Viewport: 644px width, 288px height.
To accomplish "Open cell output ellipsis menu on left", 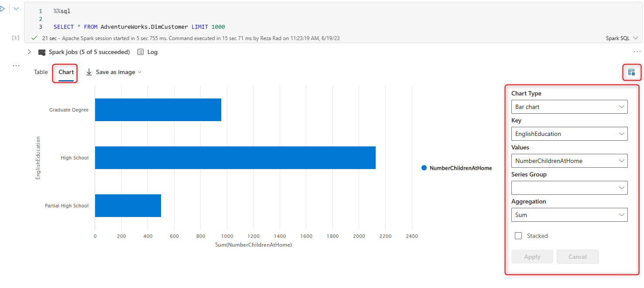I will point(16,66).
